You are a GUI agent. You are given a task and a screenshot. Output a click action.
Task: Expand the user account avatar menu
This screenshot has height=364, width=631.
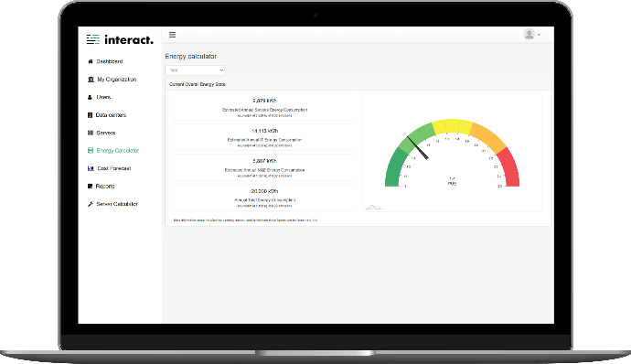[x=529, y=34]
